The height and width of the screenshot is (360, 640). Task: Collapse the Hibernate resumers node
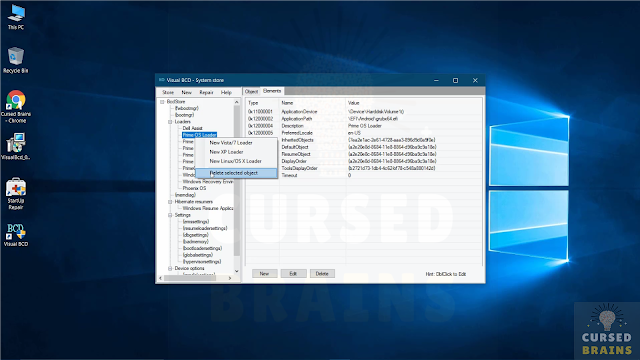[170, 202]
